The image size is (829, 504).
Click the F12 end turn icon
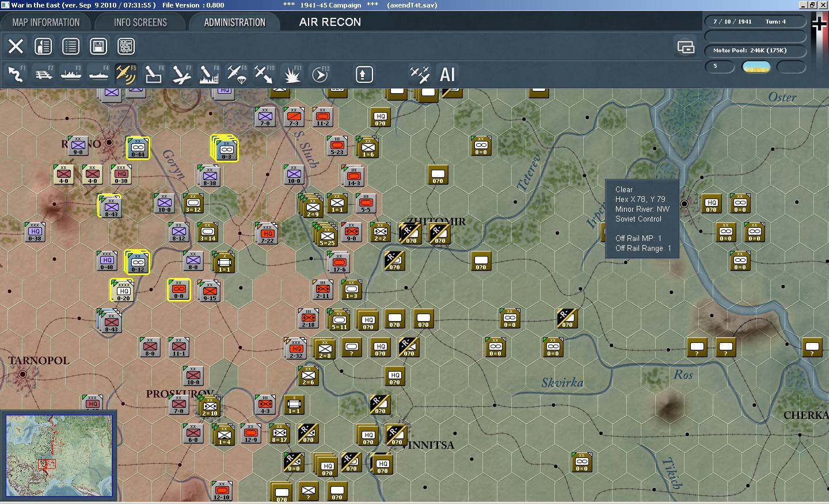click(x=320, y=74)
